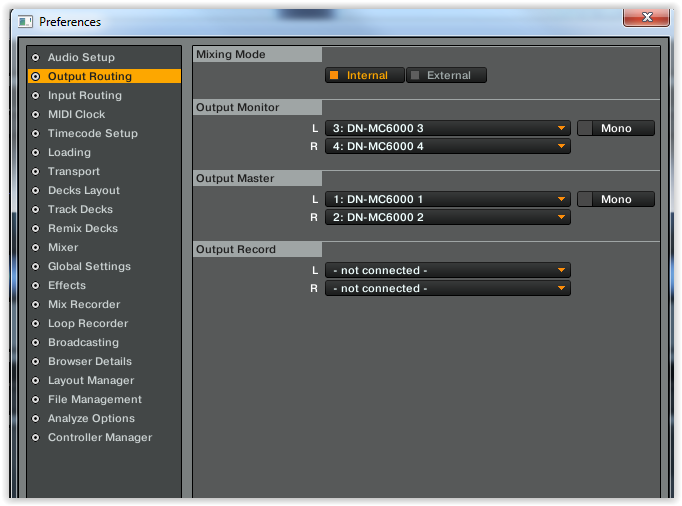Open Output Monitor right channel dropdown
682x506 pixels.
tap(447, 146)
